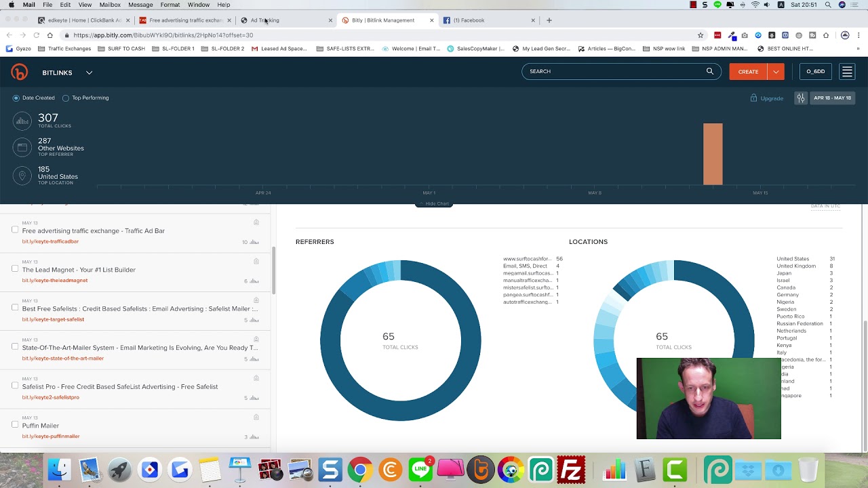Open bit.ly/keyte-theleadmagnet link
868x488 pixels.
(55, 281)
